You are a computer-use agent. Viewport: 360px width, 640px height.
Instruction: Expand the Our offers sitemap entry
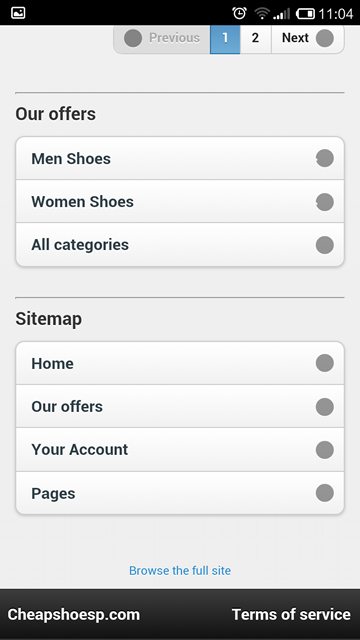pyautogui.click(x=180, y=407)
